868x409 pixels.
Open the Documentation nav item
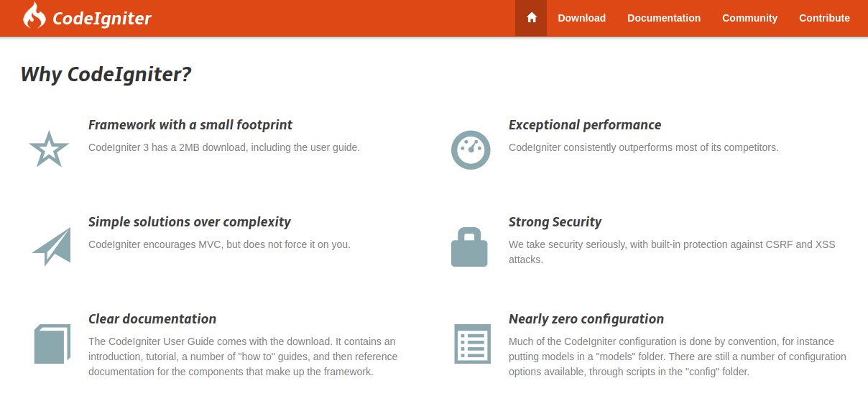pyautogui.click(x=664, y=18)
